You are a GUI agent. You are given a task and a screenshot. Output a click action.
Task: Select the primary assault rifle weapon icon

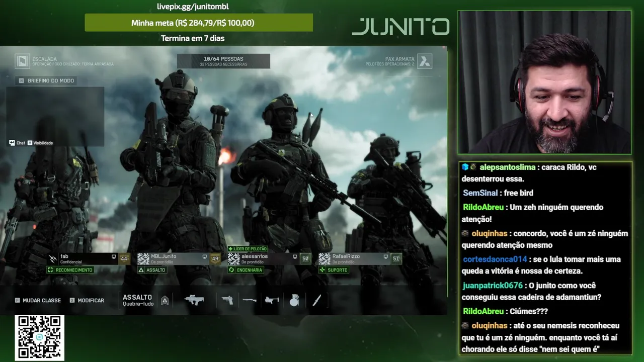[194, 300]
